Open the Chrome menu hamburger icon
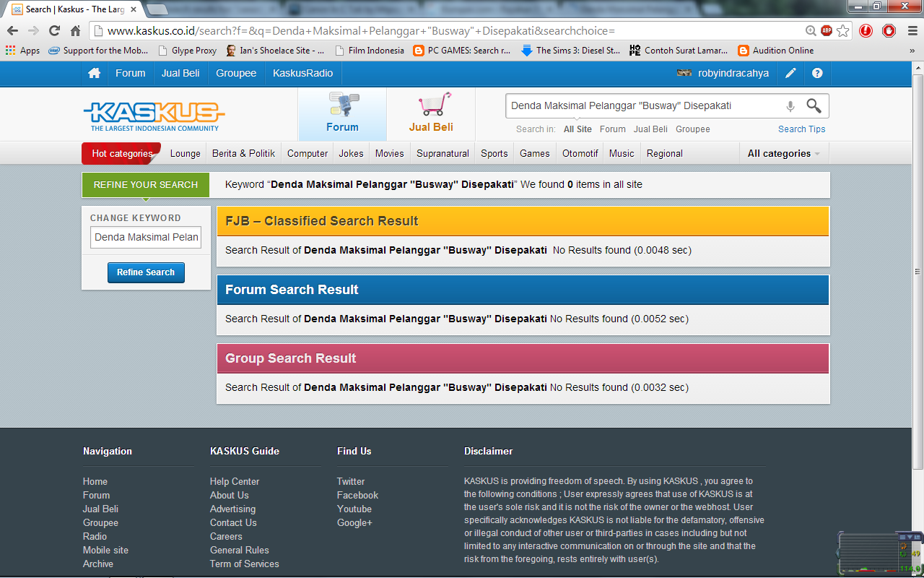The height and width of the screenshot is (578, 924). (912, 31)
